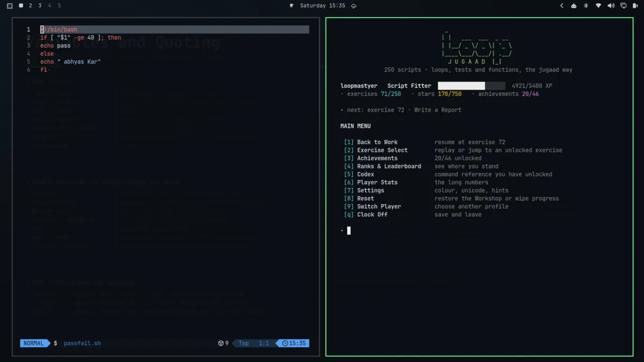Click the Script Fitter rank title

[409, 86]
